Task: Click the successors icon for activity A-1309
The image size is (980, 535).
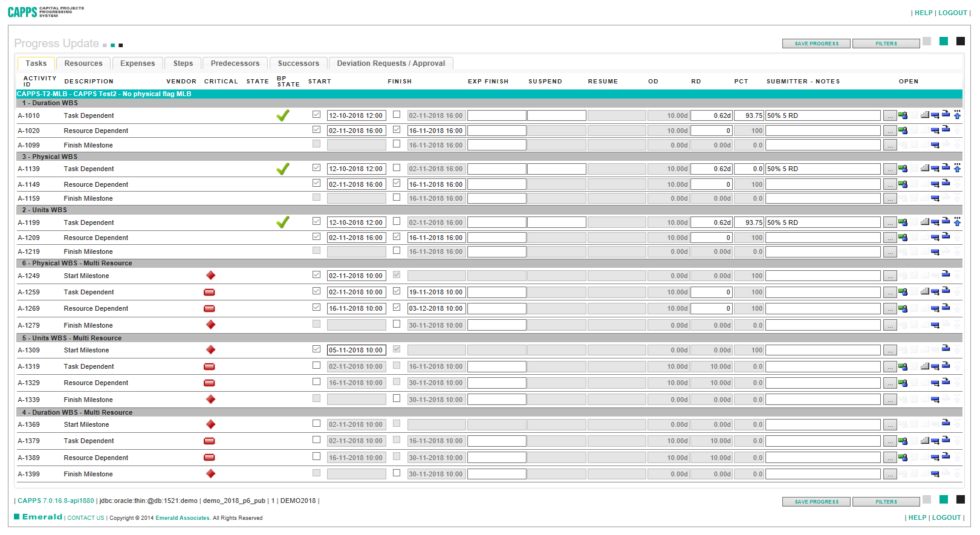Action: pyautogui.click(x=946, y=349)
